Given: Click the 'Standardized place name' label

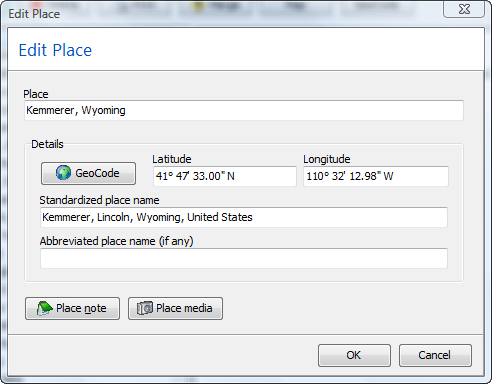Looking at the screenshot, I should click(99, 200).
